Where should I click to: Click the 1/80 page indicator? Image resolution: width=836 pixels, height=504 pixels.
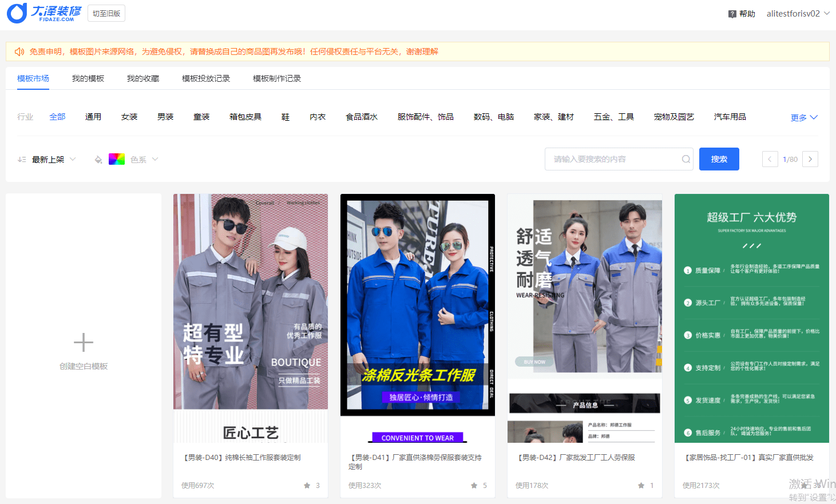pyautogui.click(x=790, y=160)
